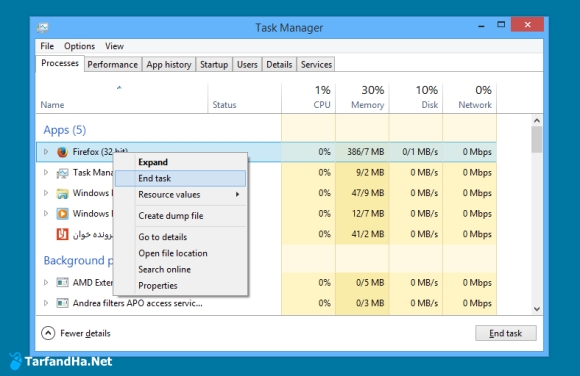Open the Options menu
580x376 pixels.
pos(80,46)
